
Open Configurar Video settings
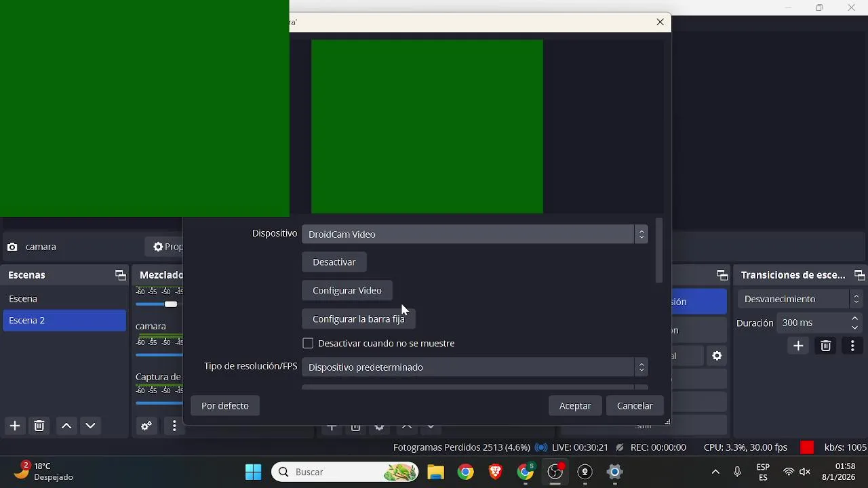click(x=347, y=290)
